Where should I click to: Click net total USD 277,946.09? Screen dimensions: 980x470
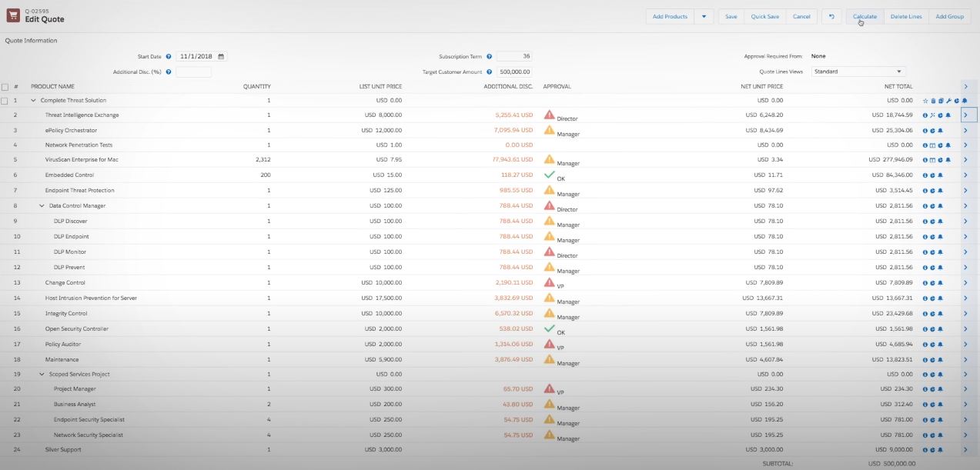(891, 160)
